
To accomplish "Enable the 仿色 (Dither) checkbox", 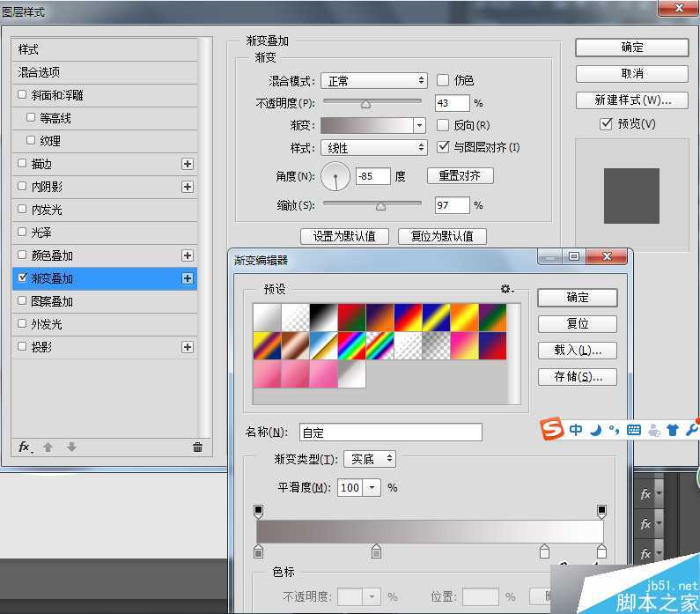I will click(443, 80).
